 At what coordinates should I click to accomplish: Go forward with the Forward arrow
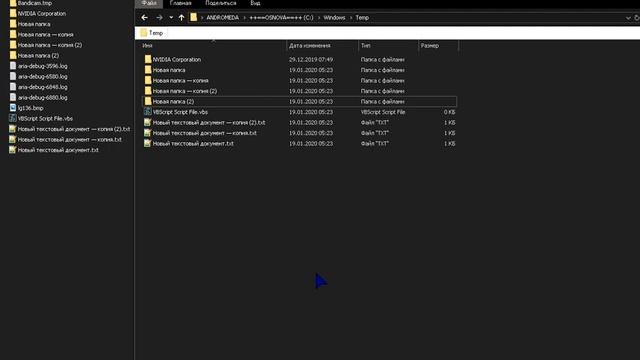(x=159, y=18)
